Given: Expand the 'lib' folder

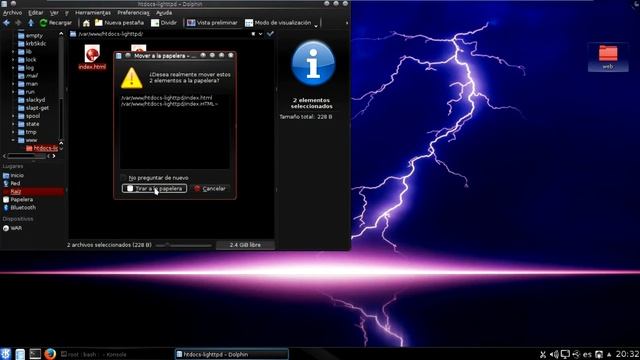Looking at the screenshot, I should click(13, 52).
